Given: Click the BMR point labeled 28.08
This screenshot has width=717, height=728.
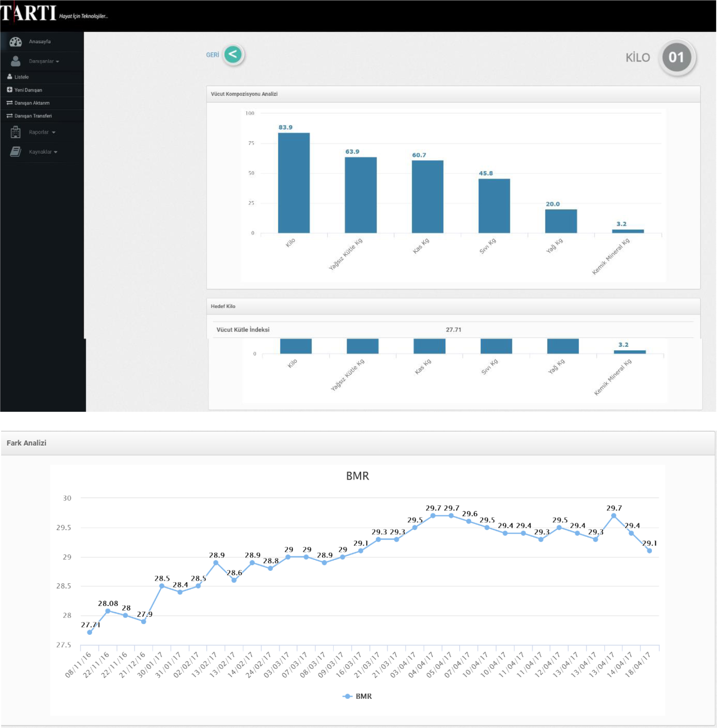Looking at the screenshot, I should pos(108,611).
